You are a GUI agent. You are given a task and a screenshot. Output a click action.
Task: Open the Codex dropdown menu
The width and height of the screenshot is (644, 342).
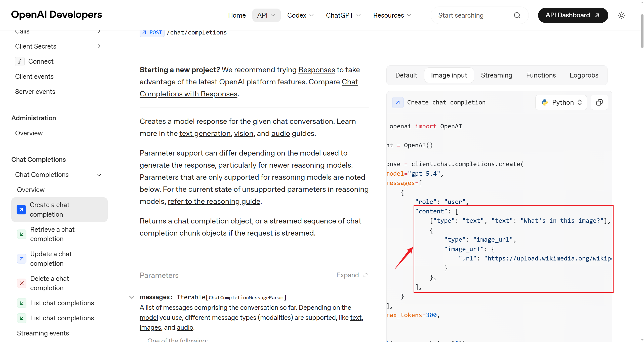pyautogui.click(x=300, y=15)
